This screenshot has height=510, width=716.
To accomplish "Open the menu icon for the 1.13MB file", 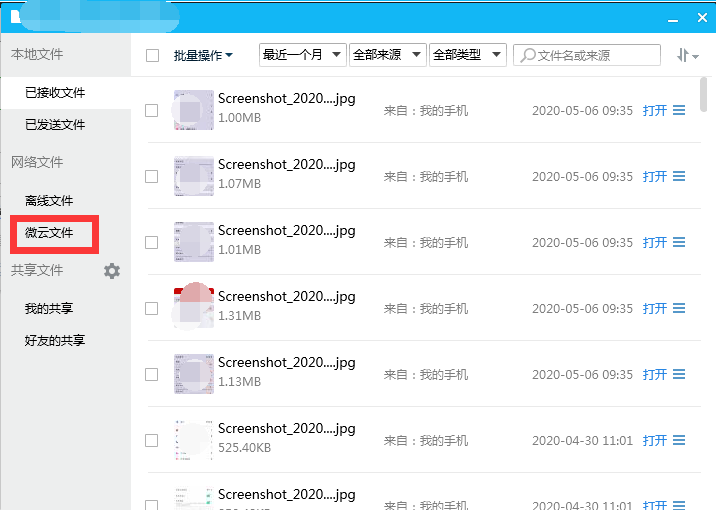I will (x=679, y=374).
